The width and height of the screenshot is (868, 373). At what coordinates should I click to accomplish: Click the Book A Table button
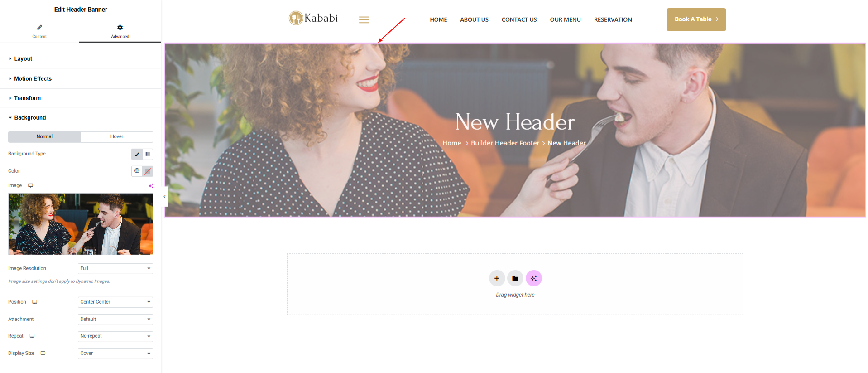point(696,19)
